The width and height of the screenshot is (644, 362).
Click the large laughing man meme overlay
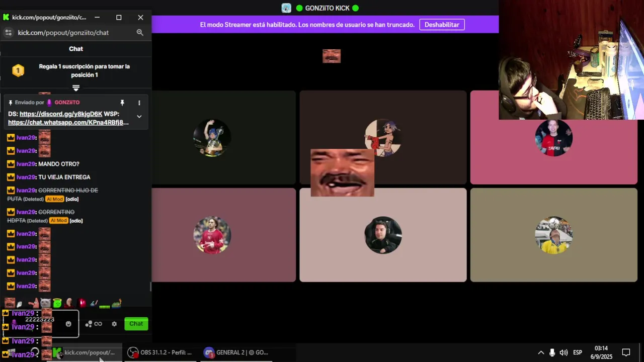(342, 173)
